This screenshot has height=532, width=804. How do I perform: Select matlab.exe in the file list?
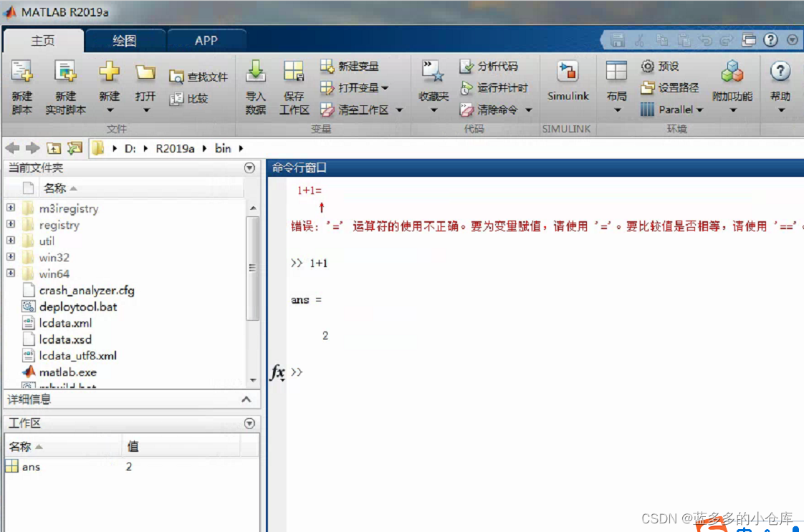coord(68,372)
